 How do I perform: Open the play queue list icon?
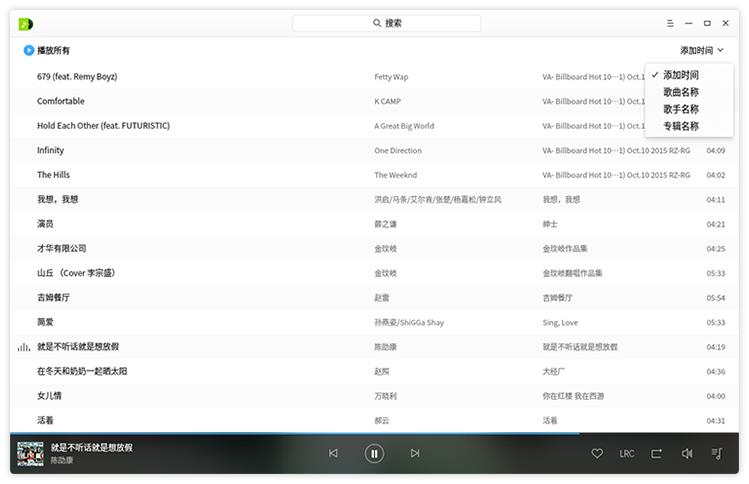click(x=717, y=453)
